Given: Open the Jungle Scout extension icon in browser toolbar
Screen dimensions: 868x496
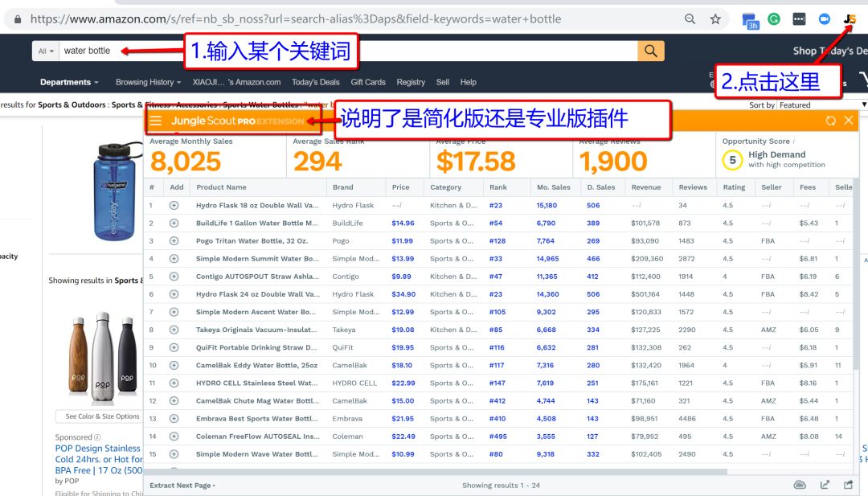Looking at the screenshot, I should pyautogui.click(x=850, y=18).
